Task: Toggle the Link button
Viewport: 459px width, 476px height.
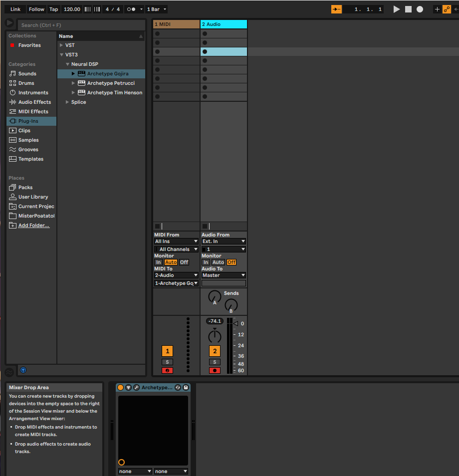Action: click(x=15, y=9)
